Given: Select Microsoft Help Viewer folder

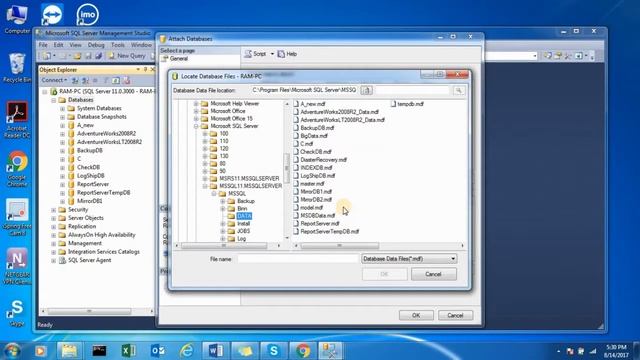Looking at the screenshot, I should click(235, 104).
